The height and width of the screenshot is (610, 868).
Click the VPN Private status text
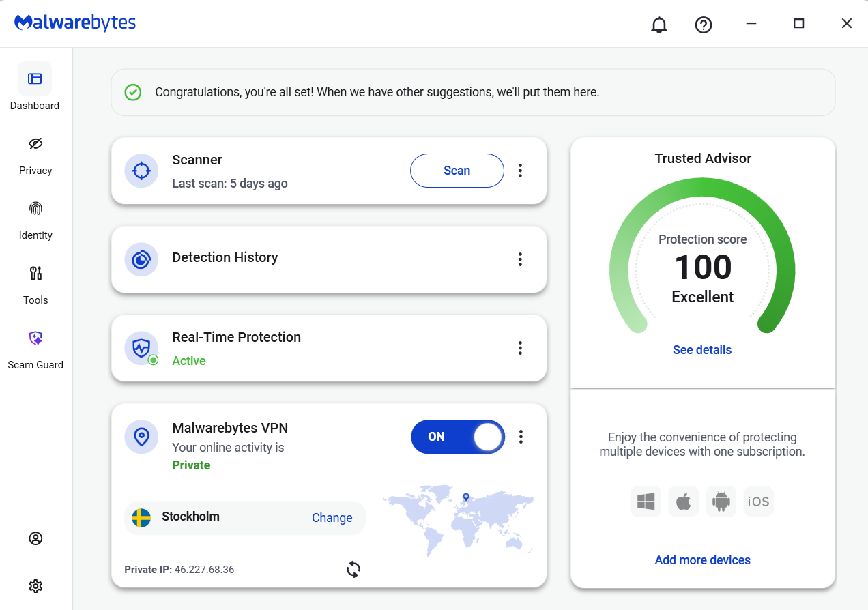tap(191, 465)
